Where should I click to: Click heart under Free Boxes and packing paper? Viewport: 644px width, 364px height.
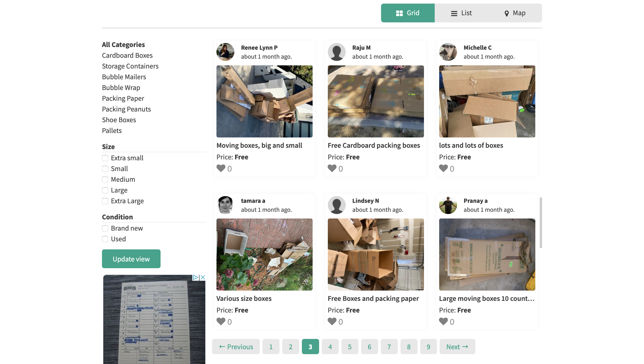[332, 321]
